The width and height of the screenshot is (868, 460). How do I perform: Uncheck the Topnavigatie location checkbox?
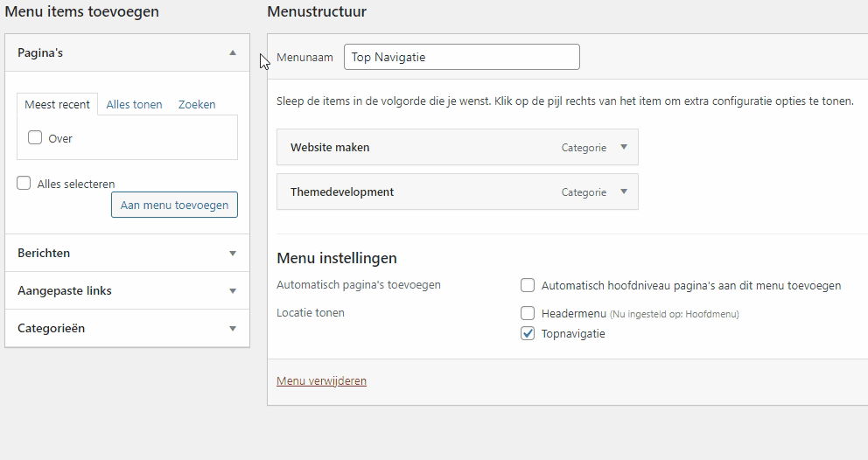pos(528,333)
